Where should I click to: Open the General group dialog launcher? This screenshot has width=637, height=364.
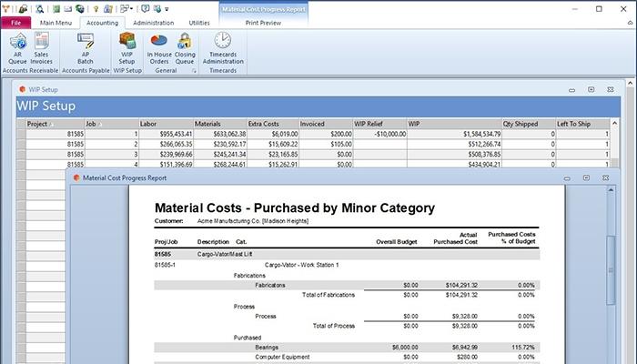[194, 71]
